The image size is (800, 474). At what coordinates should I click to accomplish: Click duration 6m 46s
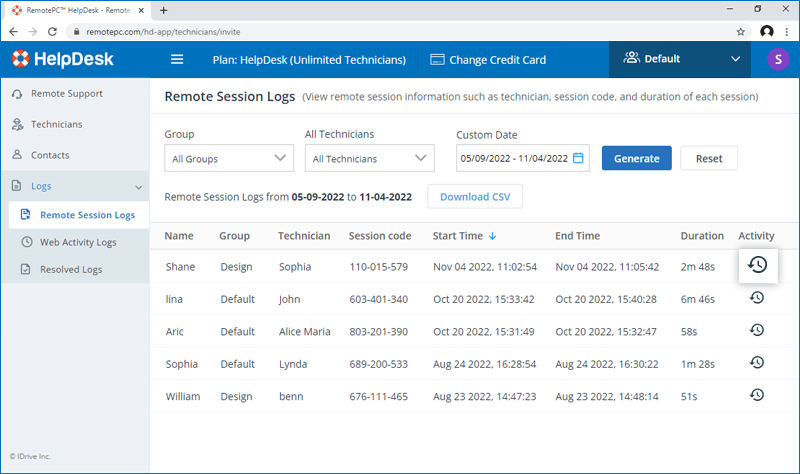[697, 299]
